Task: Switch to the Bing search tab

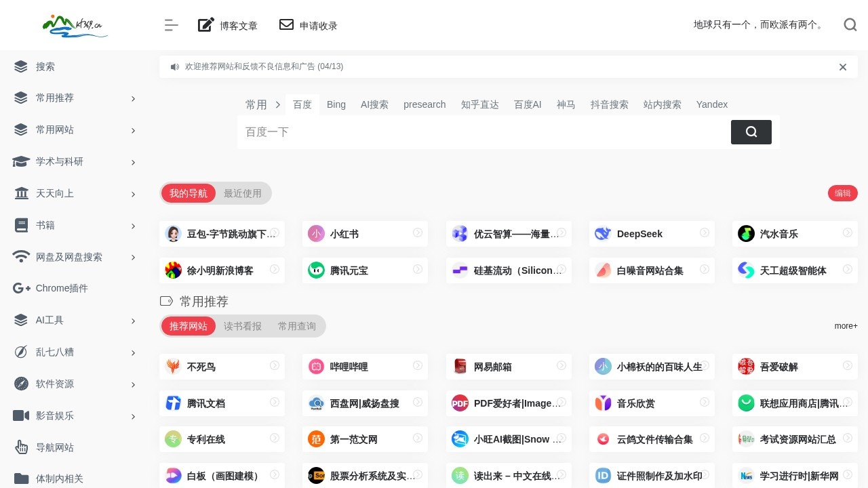Action: (336, 104)
